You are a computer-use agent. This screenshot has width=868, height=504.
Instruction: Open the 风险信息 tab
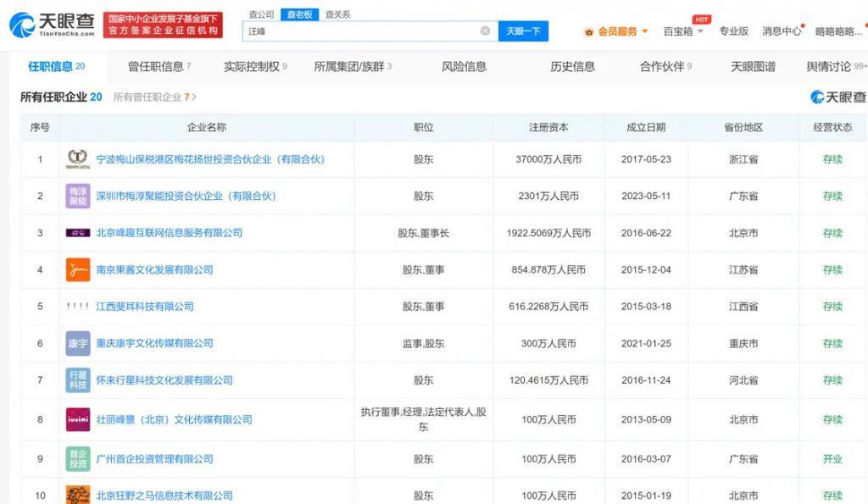pos(464,66)
